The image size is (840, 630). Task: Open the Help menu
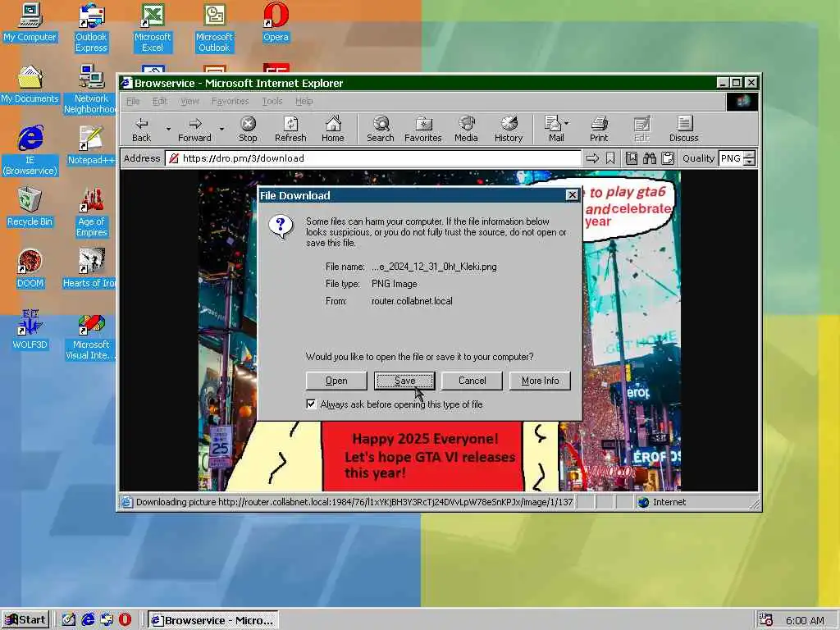(x=304, y=101)
